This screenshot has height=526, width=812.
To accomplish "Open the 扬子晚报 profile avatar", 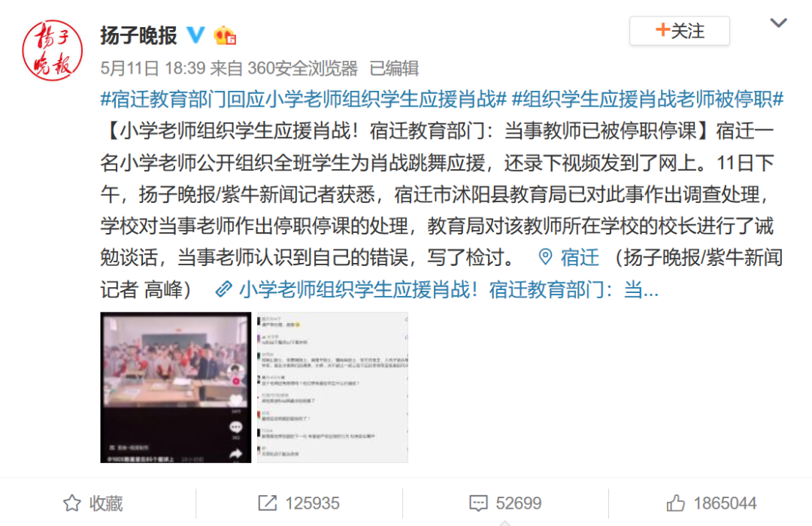I will (53, 50).
